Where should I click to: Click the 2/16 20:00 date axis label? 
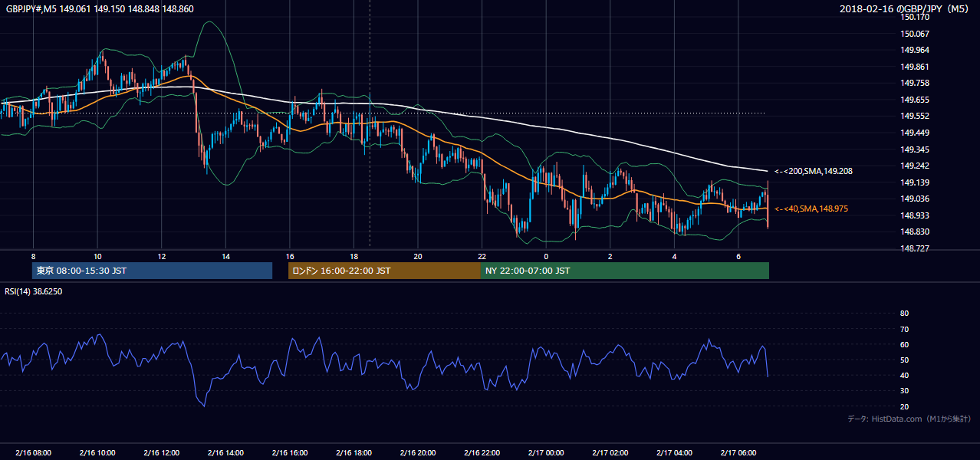(x=417, y=452)
